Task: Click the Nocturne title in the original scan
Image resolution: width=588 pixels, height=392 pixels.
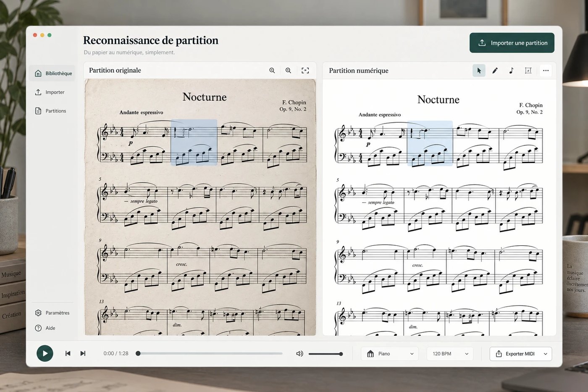Action: pos(205,97)
